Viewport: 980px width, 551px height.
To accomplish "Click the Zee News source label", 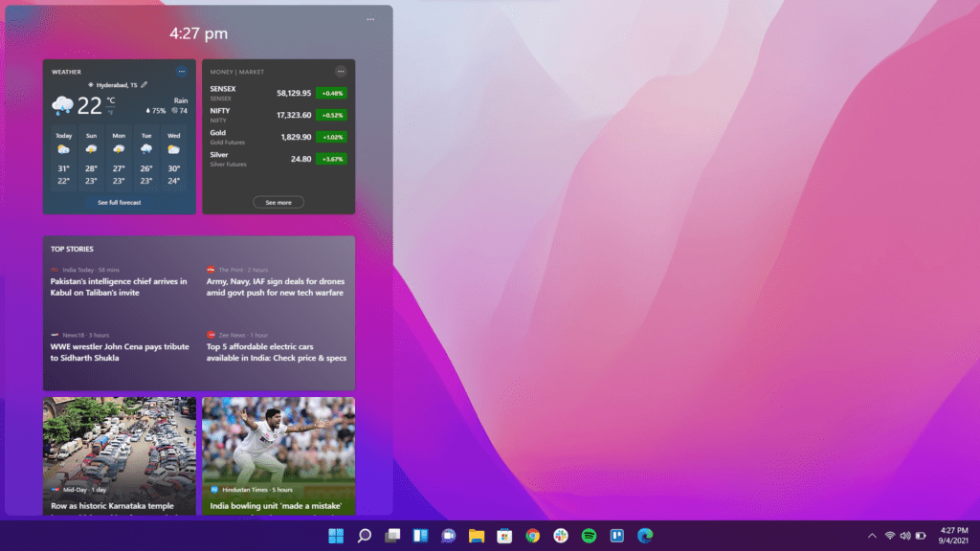I will pos(232,335).
